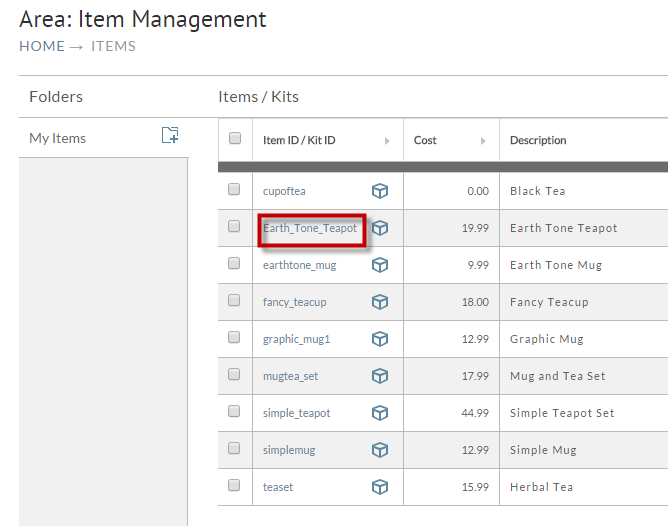Click the cube icon next to cupoftea
Viewport: 668px width, 526px height.
[x=380, y=191]
